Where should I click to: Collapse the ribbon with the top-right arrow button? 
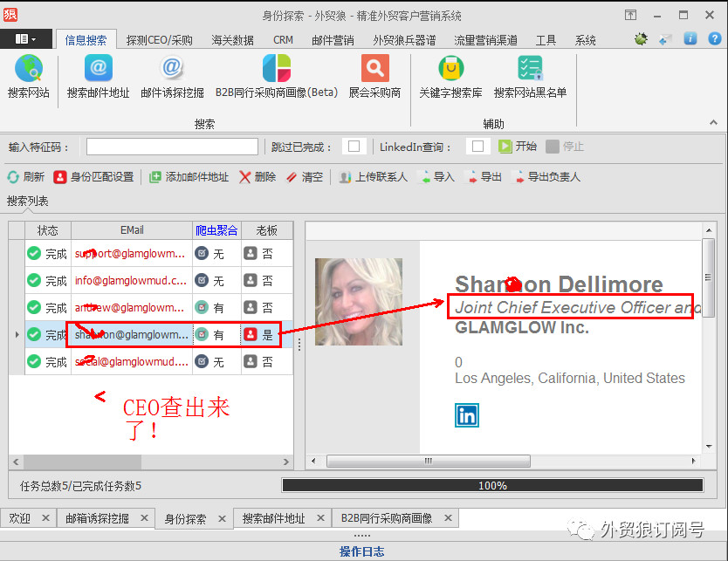coord(630,16)
